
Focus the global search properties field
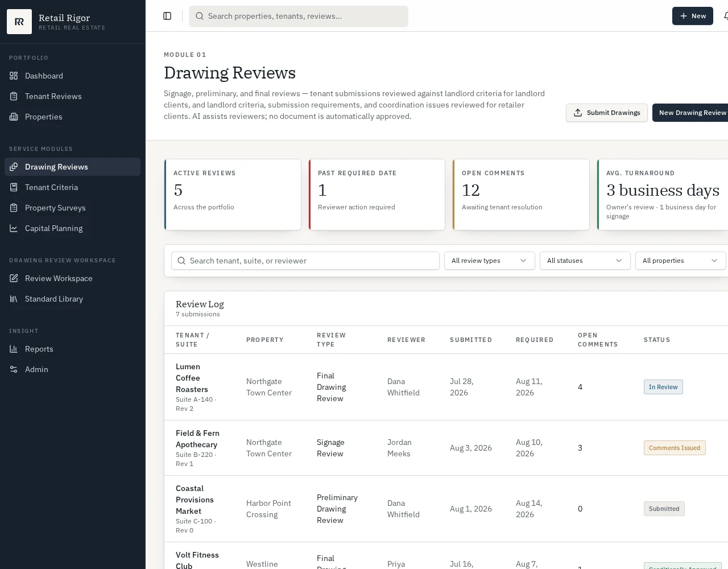click(x=299, y=16)
